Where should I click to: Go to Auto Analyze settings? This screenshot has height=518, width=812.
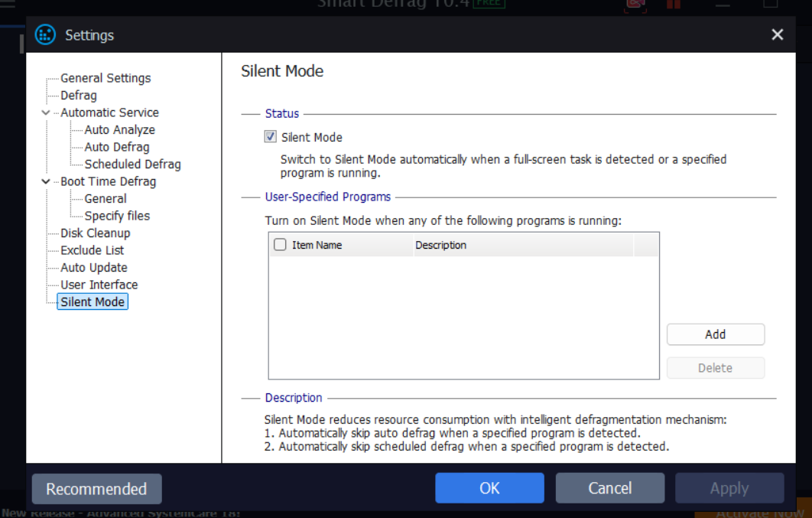[x=119, y=130]
